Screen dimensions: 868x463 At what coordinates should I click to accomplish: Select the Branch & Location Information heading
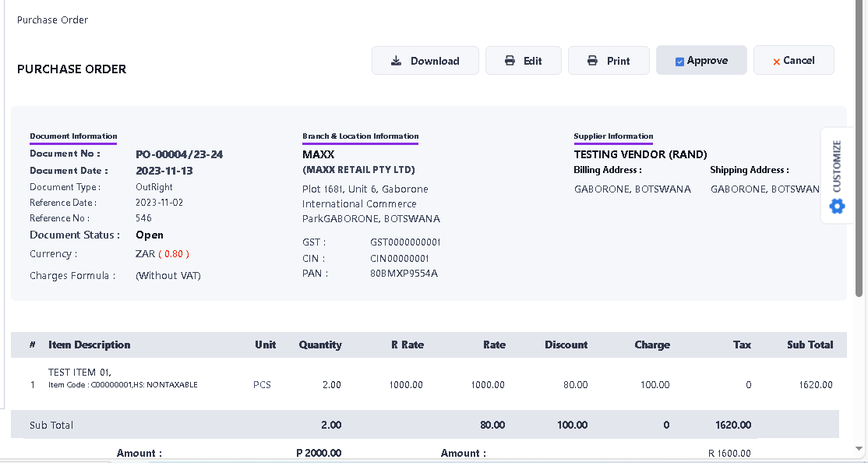(360, 136)
